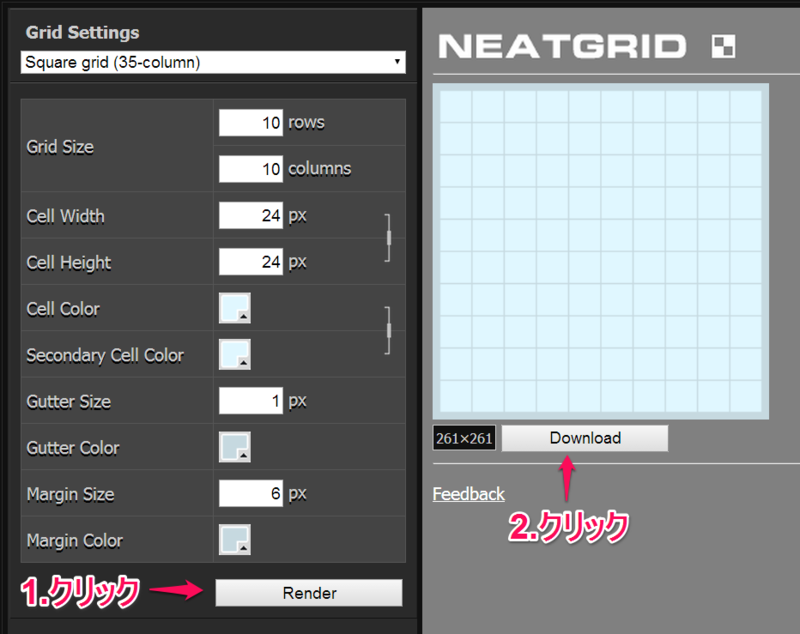Click the NEATGRID checkered logo icon
This screenshot has width=800, height=634.
723,46
